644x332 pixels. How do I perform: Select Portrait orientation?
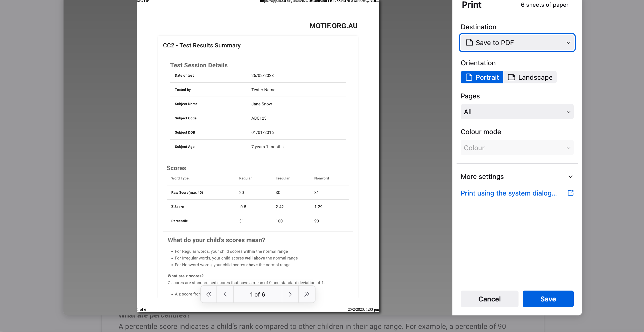[482, 77]
